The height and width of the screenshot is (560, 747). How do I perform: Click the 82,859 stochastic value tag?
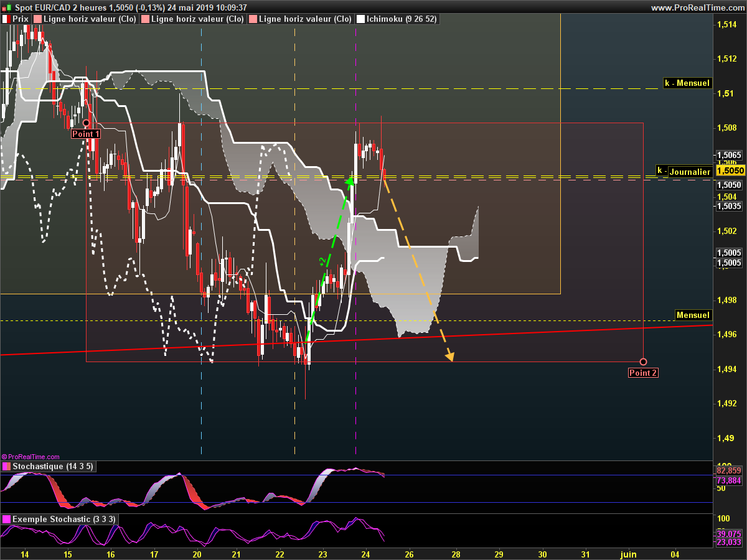[x=729, y=470]
